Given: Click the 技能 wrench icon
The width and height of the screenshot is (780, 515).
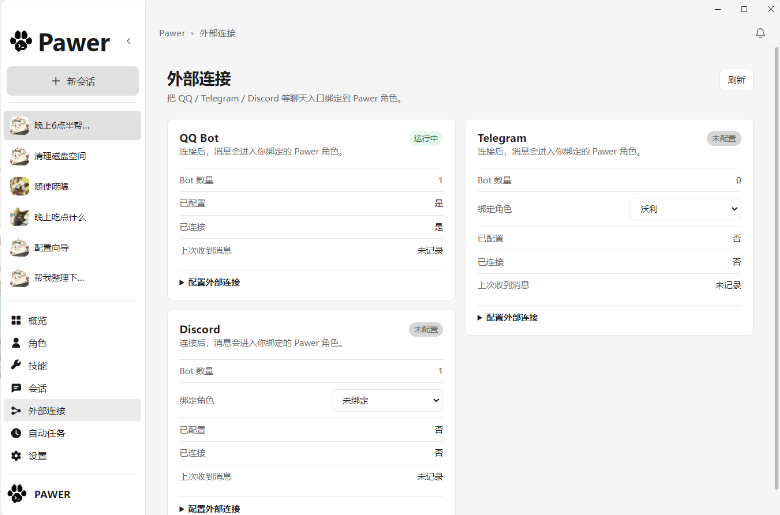Looking at the screenshot, I should click(x=16, y=365).
